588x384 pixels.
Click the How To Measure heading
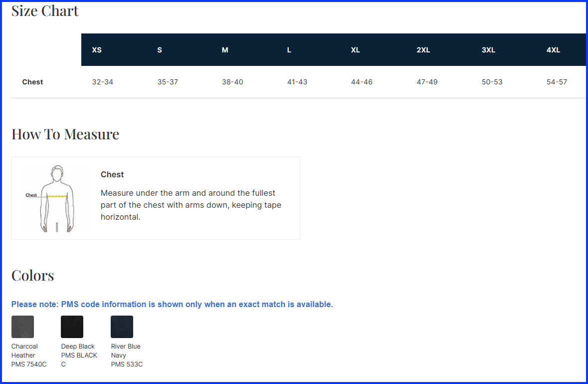click(x=65, y=134)
